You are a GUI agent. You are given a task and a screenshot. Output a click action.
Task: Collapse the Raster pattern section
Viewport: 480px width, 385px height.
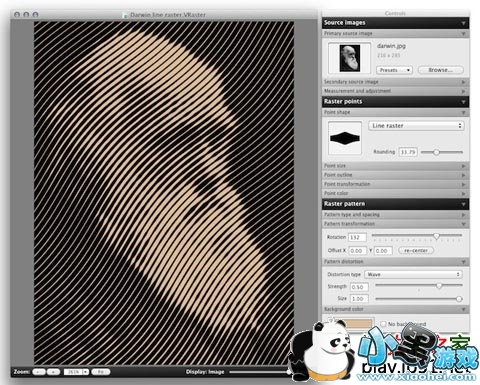tap(395, 204)
